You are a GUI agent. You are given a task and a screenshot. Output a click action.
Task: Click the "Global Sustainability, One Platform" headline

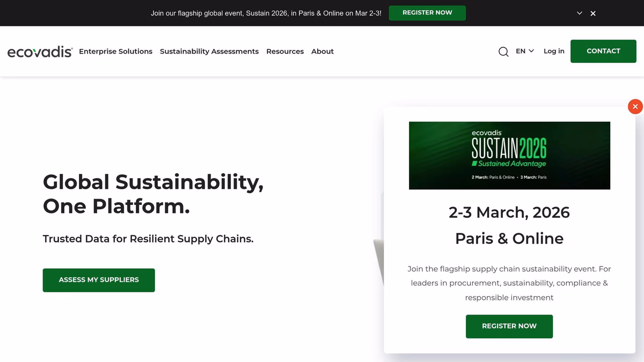(153, 194)
